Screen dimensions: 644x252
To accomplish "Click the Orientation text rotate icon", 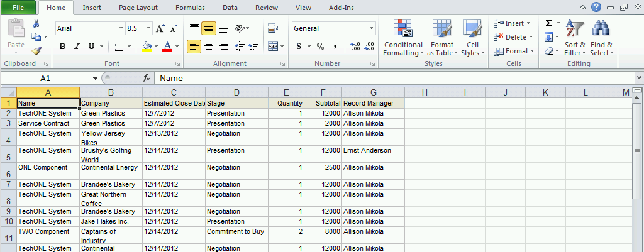I will tap(240, 28).
